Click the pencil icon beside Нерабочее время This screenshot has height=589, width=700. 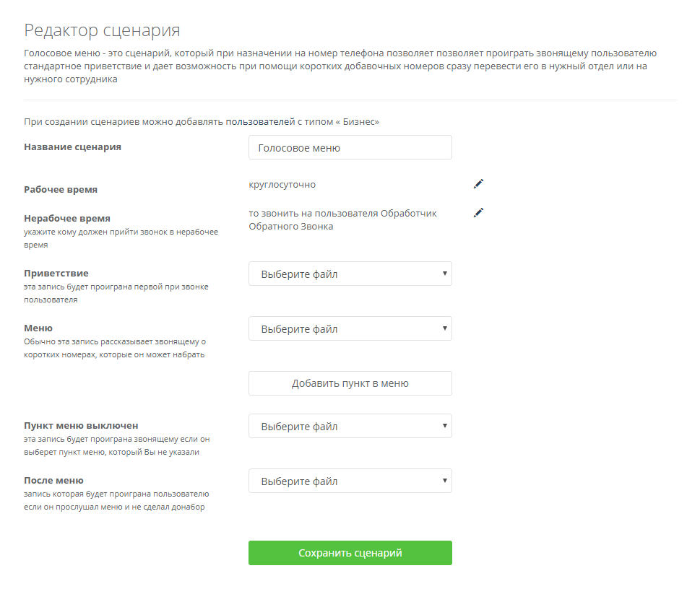tap(478, 213)
